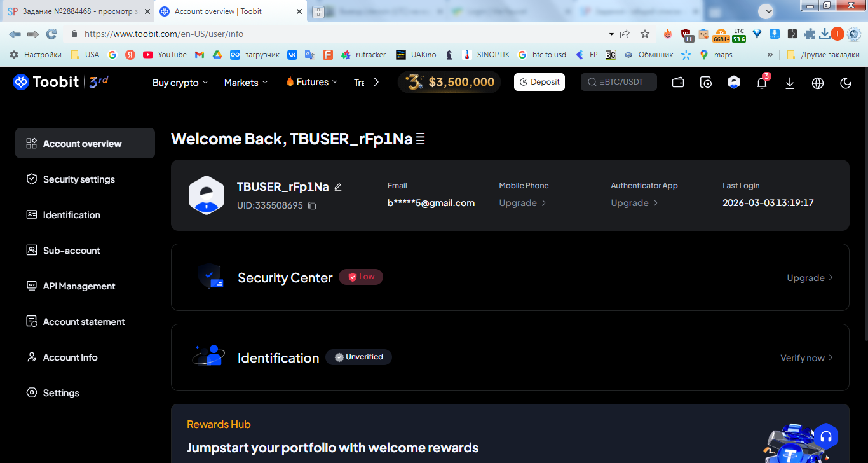Image resolution: width=868 pixels, height=463 pixels.
Task: Show more bookmarks with double chevron
Action: (x=770, y=55)
